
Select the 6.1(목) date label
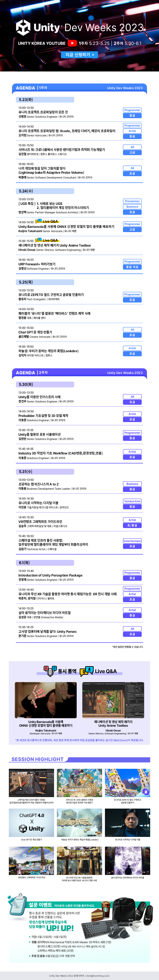24,563
